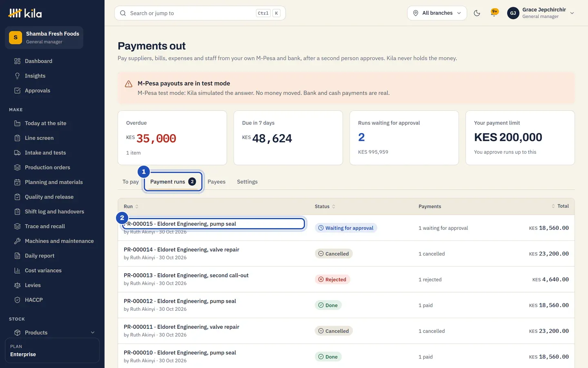Sort table by Run column
Viewport: 588px width, 368px height.
[131, 206]
